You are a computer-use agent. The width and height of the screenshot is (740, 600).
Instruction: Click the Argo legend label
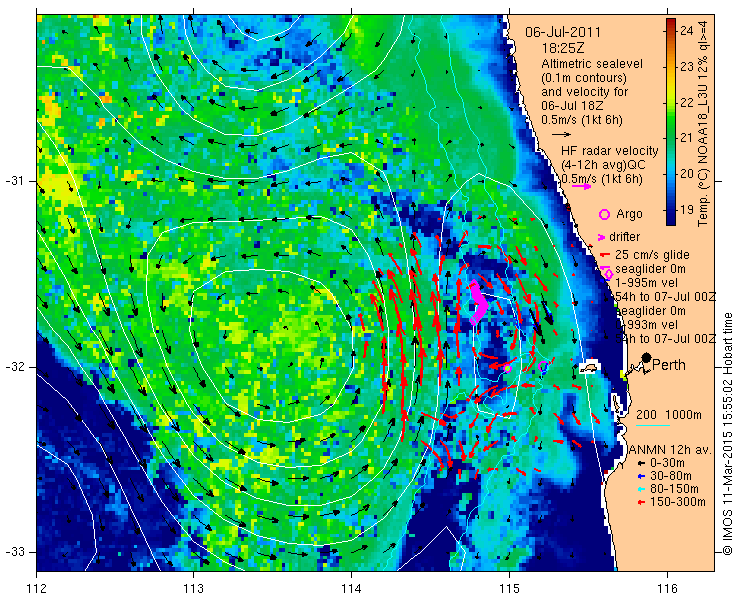click(629, 214)
